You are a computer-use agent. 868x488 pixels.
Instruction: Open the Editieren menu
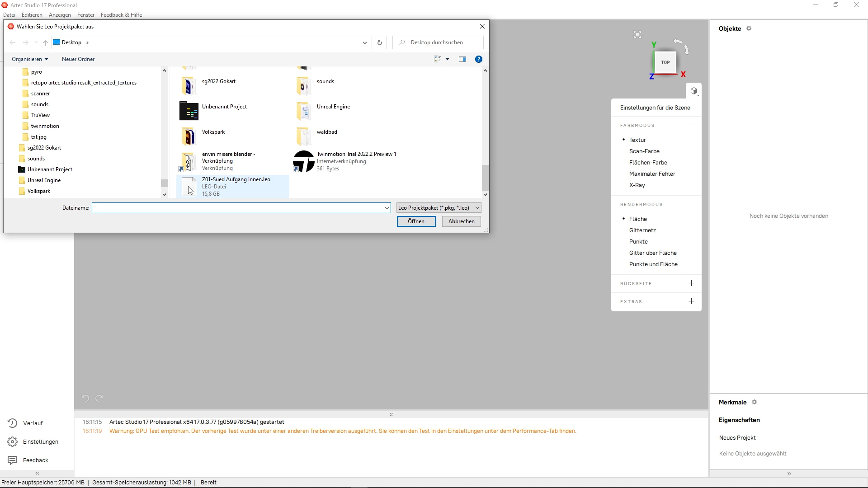[32, 15]
